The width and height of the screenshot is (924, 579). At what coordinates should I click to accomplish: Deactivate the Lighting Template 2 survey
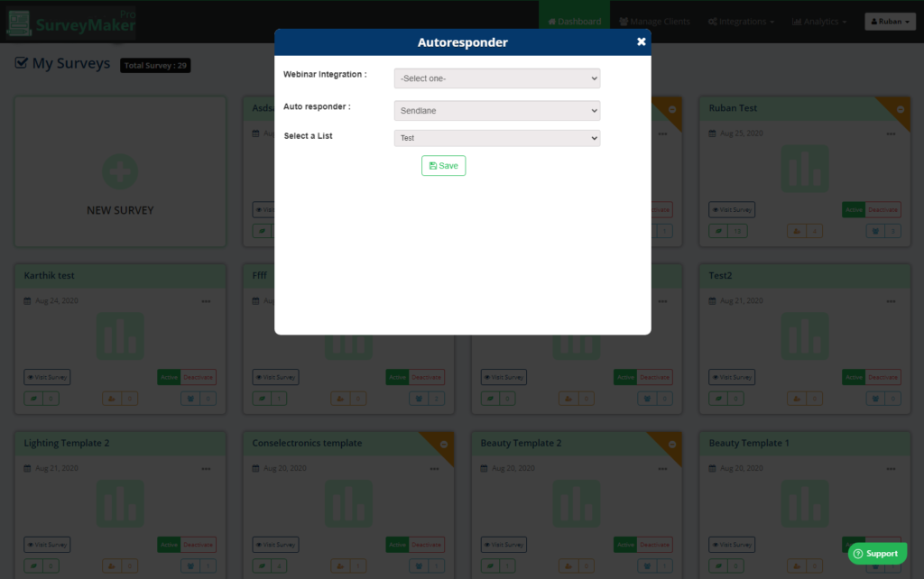[198, 545]
